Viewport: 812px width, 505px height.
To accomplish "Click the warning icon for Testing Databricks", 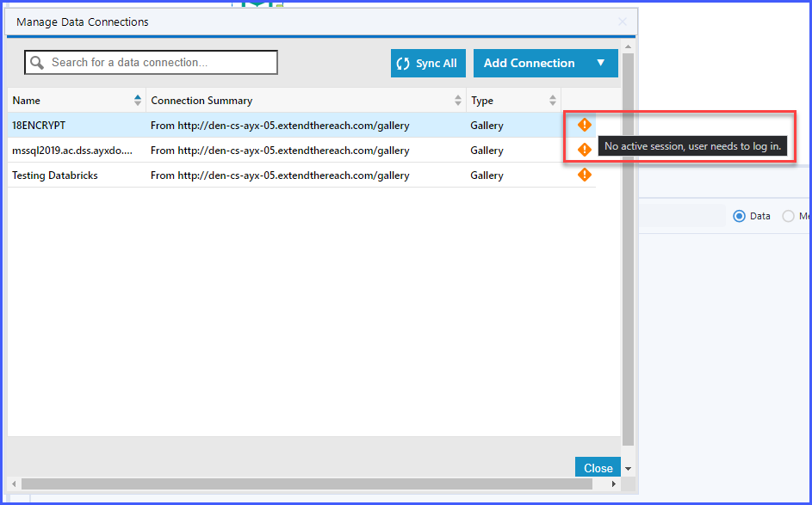I will (584, 175).
